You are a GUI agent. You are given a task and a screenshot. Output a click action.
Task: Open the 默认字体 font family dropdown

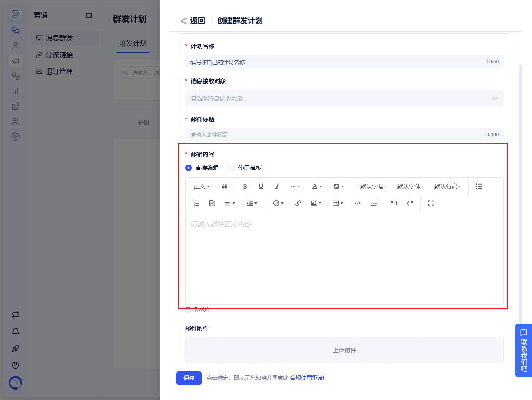coord(410,186)
